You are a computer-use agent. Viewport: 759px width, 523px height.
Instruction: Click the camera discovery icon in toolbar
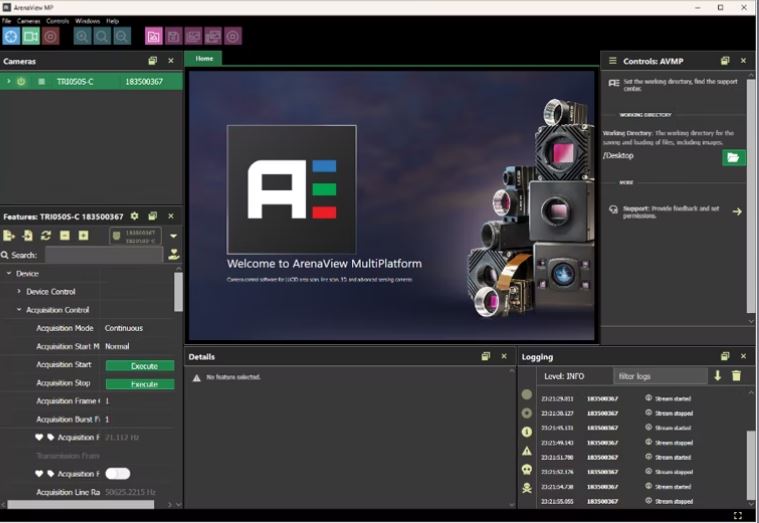point(11,36)
